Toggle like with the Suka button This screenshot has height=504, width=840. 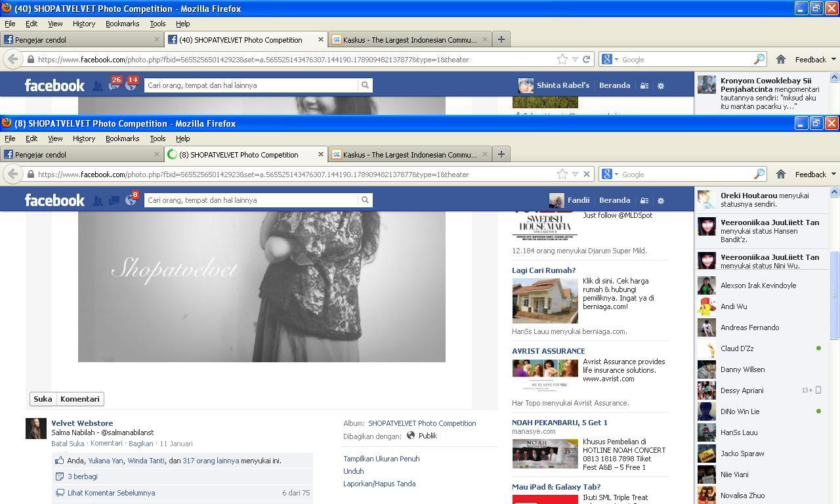click(x=43, y=399)
